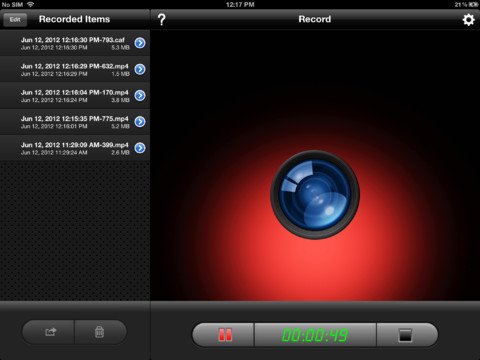Viewport: 480px width, 360px height.
Task: Open details arrow for PM-170.mp4 recording
Action: 140,96
